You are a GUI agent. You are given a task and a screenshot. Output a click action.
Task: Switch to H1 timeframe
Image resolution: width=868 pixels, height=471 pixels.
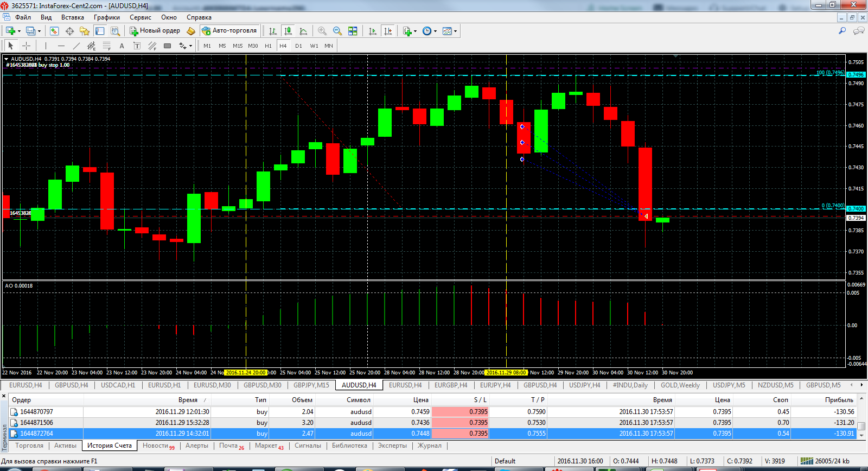(x=268, y=46)
